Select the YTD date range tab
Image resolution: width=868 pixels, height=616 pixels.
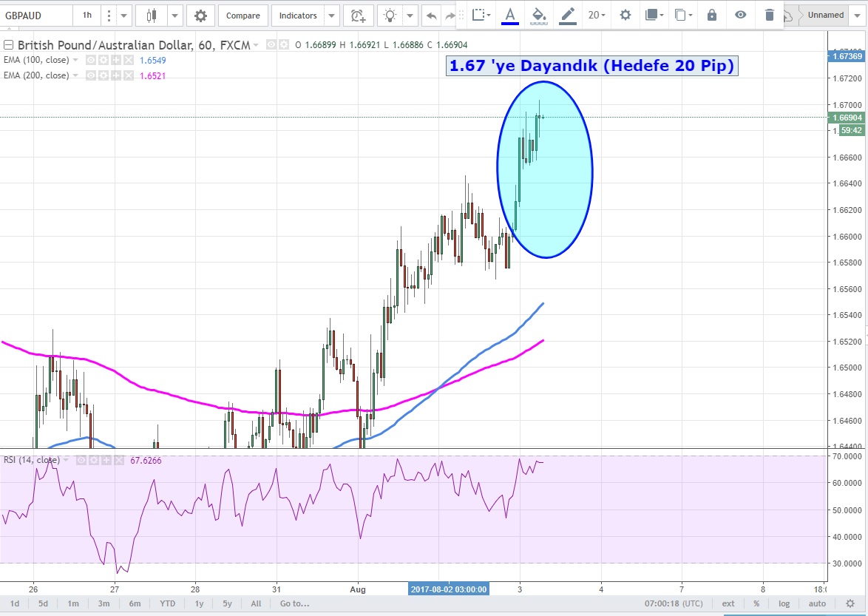coord(168,603)
